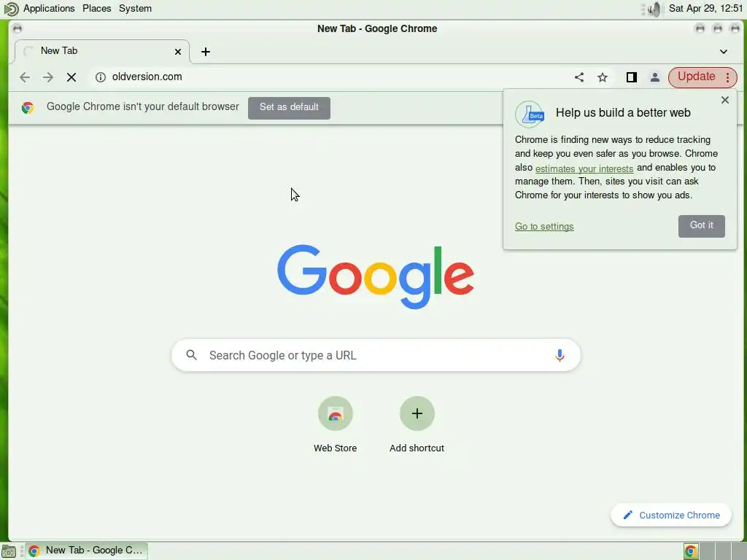Bookmark this tab with the star icon
Image resolution: width=747 pixels, height=560 pixels.
(603, 77)
